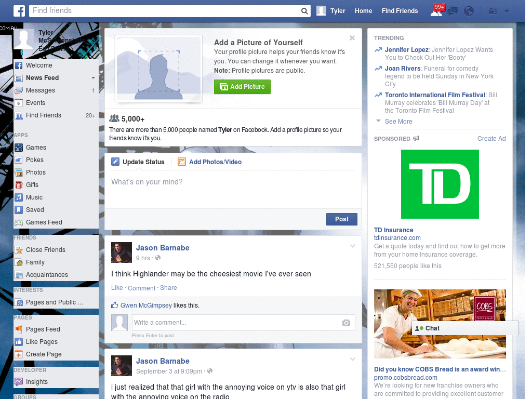Click Tyler's profile thumbnail in top bar
This screenshot has height=399, width=532.
[x=321, y=11]
